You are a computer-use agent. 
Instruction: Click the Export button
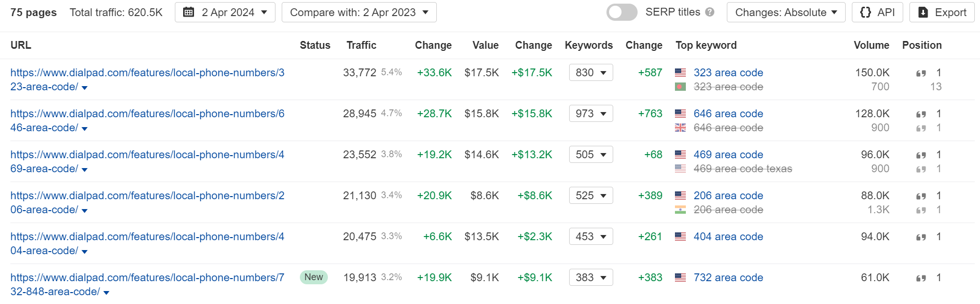coord(942,12)
